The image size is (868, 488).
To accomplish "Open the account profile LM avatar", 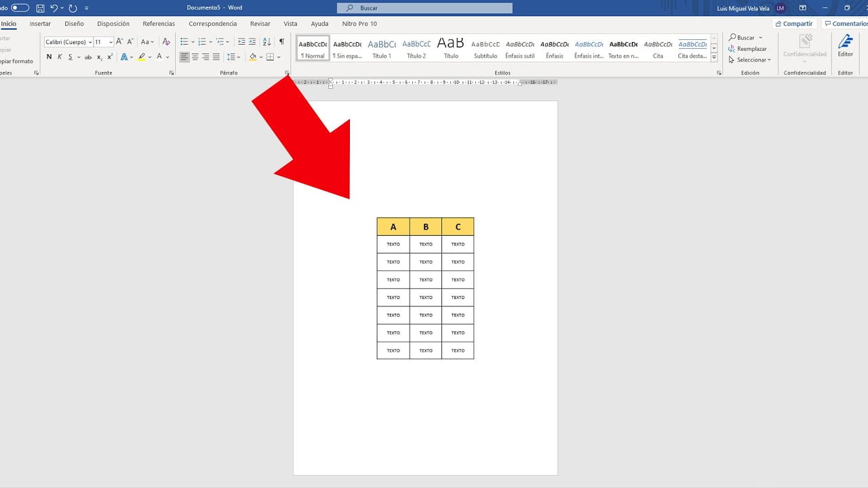I will click(x=781, y=8).
